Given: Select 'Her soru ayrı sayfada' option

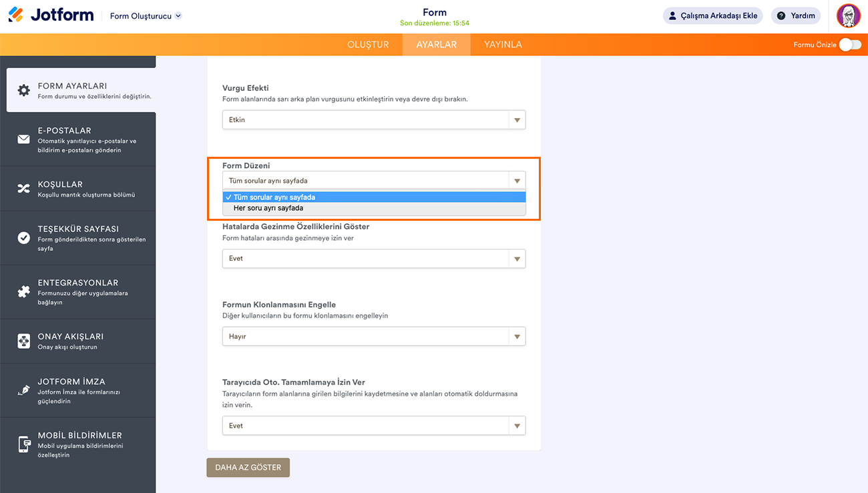Looking at the screenshot, I should [268, 208].
